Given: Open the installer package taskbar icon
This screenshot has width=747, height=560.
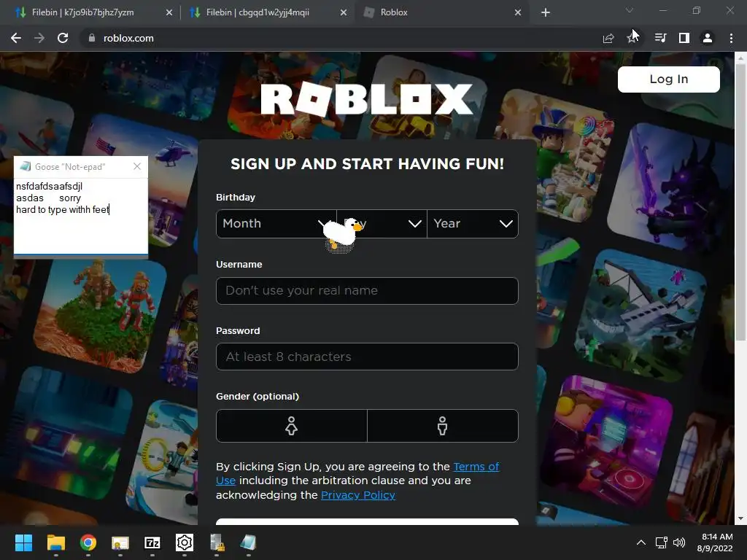Looking at the screenshot, I should click(x=217, y=542).
